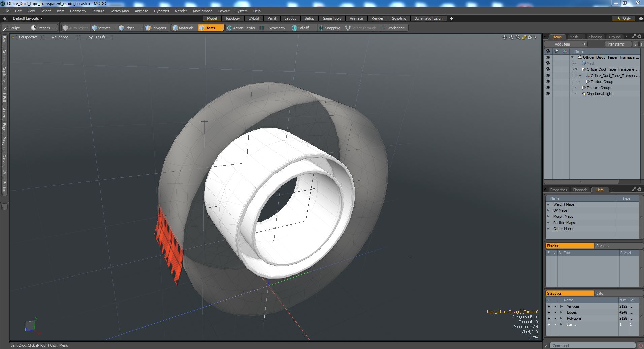The width and height of the screenshot is (644, 349).
Task: Click the viewport zoom magnifier icon
Action: (518, 37)
